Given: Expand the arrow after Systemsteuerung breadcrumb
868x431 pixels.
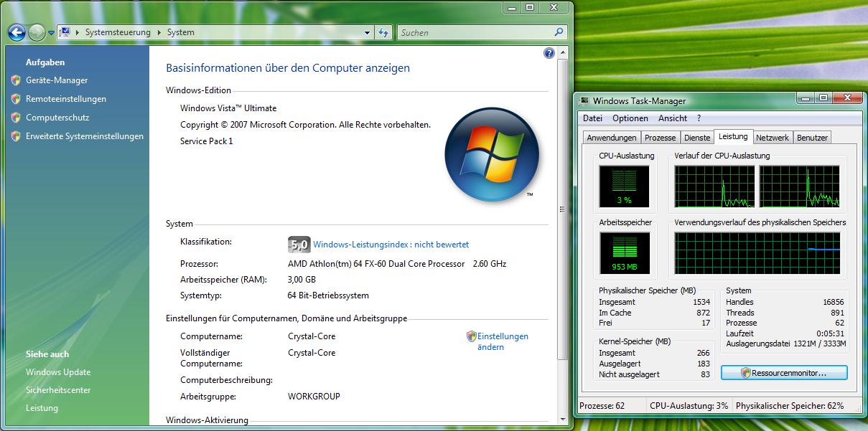Looking at the screenshot, I should click(x=159, y=32).
